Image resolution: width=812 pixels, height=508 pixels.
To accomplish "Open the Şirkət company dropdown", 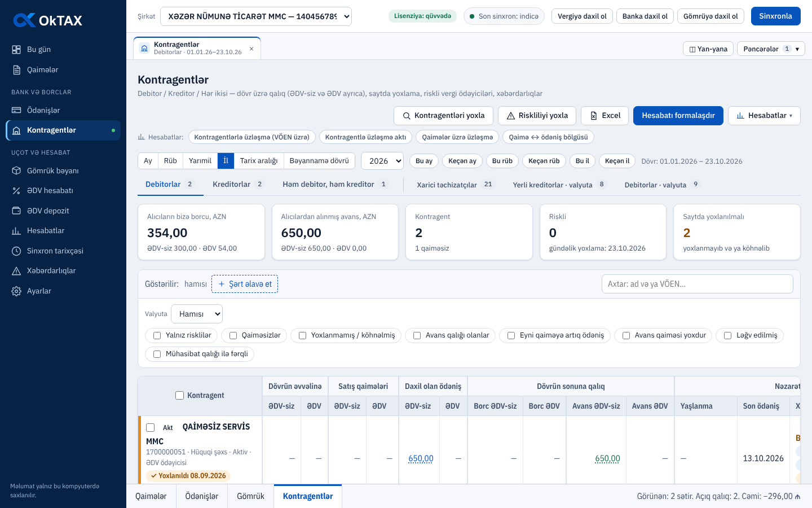I will [x=256, y=16].
